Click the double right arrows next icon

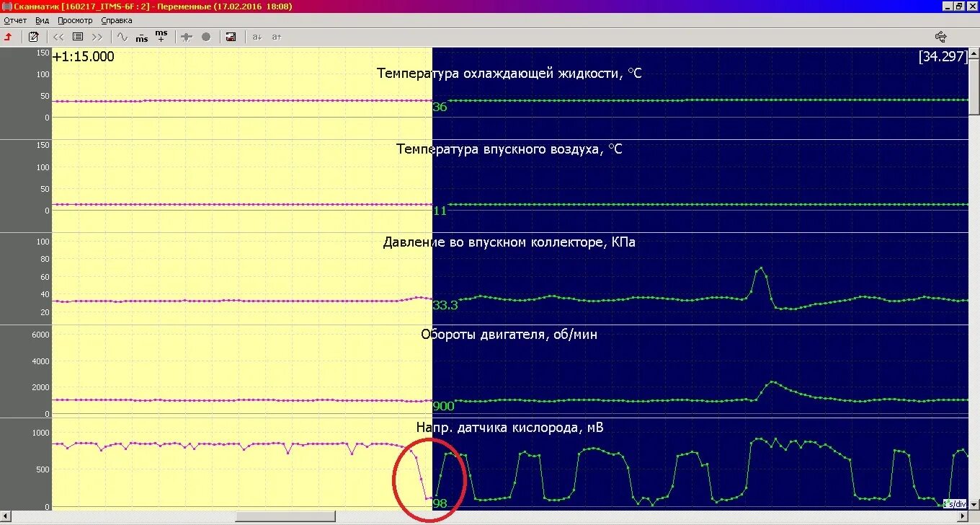coord(97,36)
